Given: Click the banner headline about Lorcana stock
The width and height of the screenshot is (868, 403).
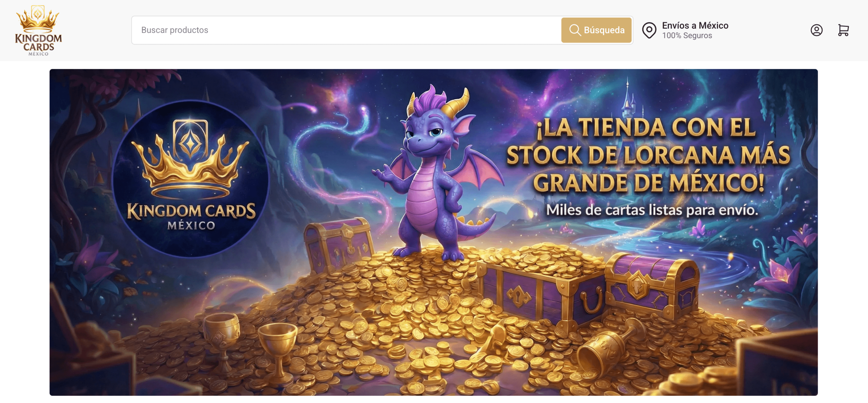Looking at the screenshot, I should 648,155.
